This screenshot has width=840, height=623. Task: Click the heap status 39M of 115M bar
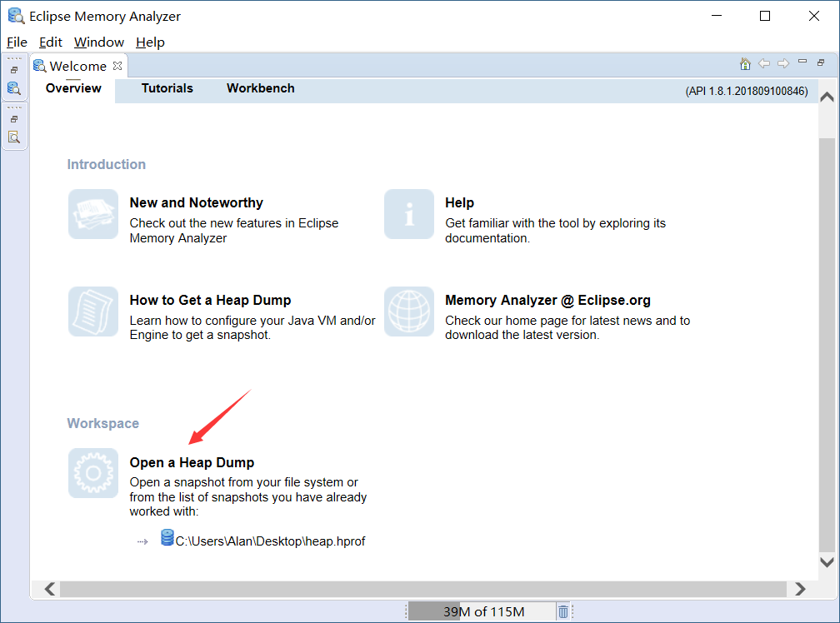point(482,611)
